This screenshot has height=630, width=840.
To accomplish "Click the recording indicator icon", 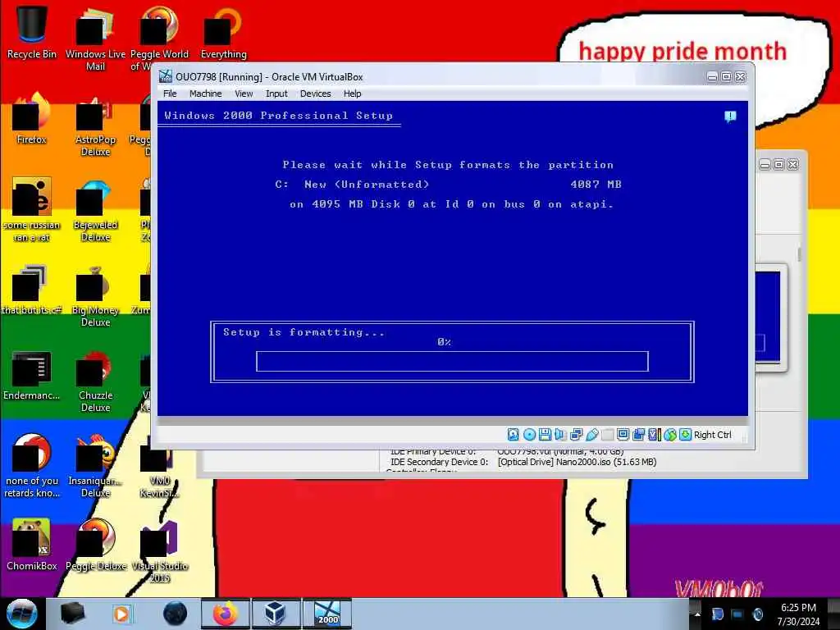I will [638, 435].
